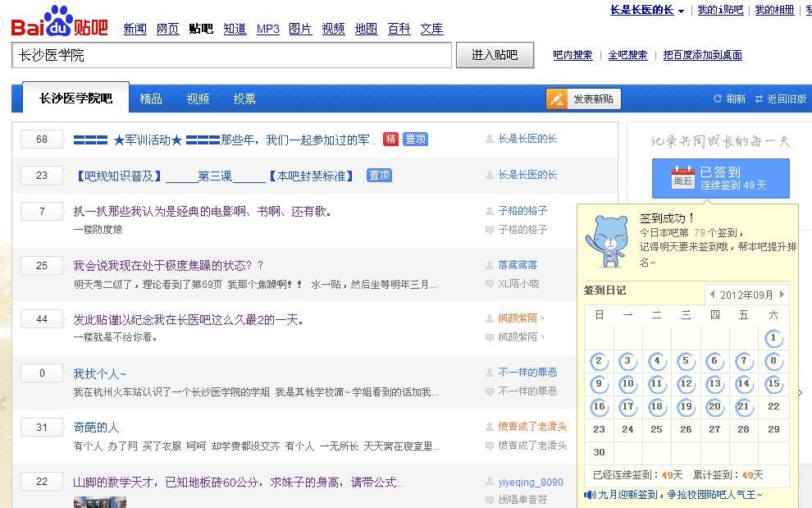Open 我的相册 link

775,10
